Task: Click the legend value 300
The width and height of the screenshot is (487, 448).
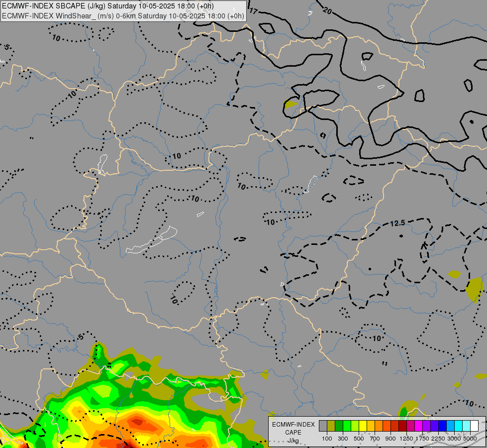Action: (343, 439)
